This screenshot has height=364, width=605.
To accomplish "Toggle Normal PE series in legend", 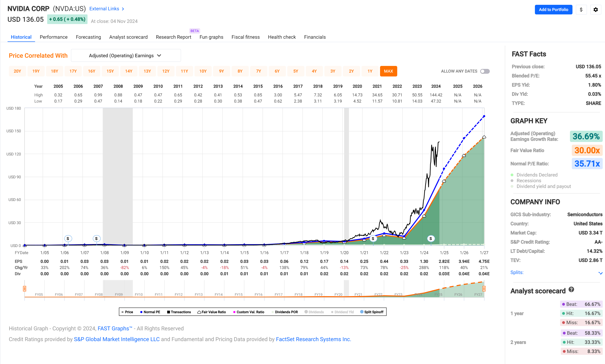I will 150,312.
